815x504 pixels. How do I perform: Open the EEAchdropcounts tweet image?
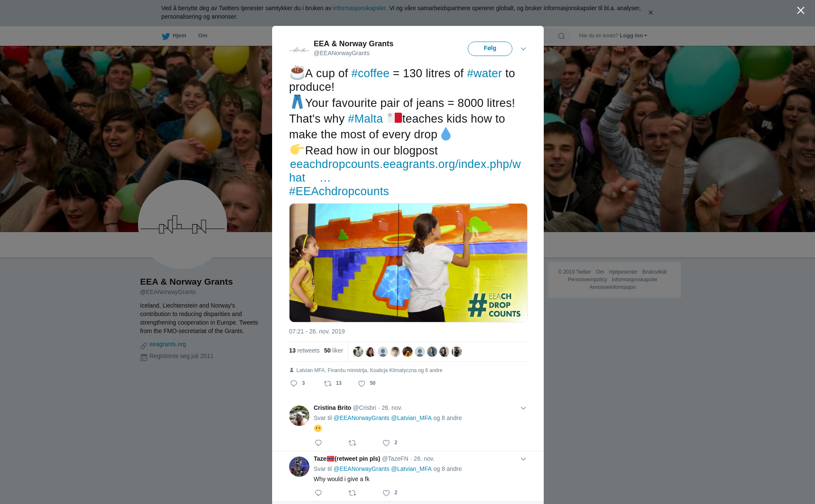(x=408, y=263)
